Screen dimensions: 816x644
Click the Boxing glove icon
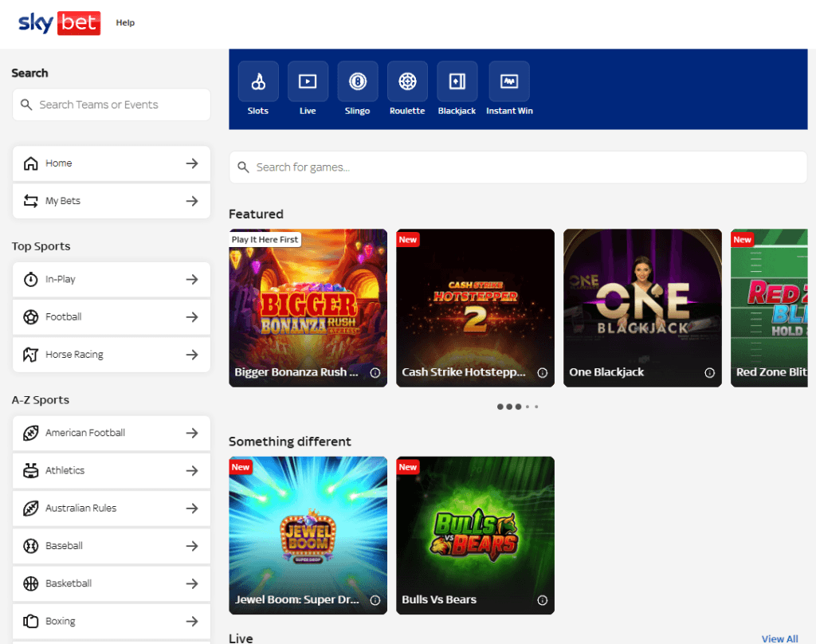pos(31,621)
